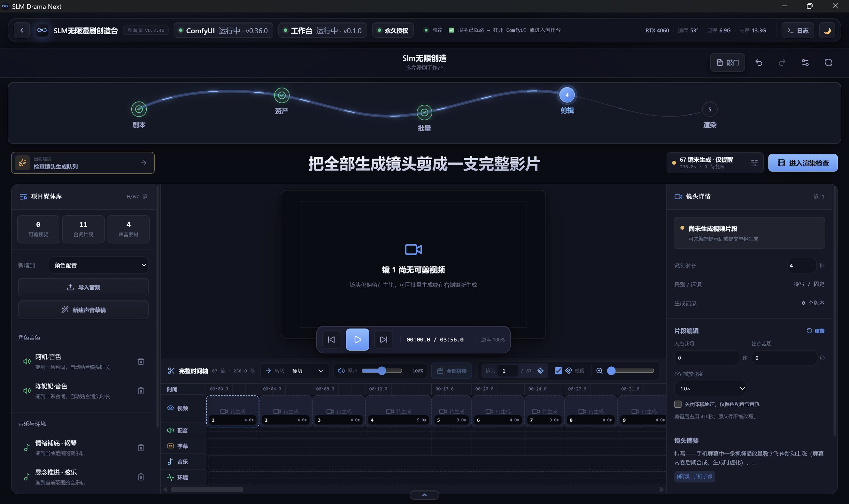
Task: Go to the 渲染 step 5
Action: pos(709,109)
